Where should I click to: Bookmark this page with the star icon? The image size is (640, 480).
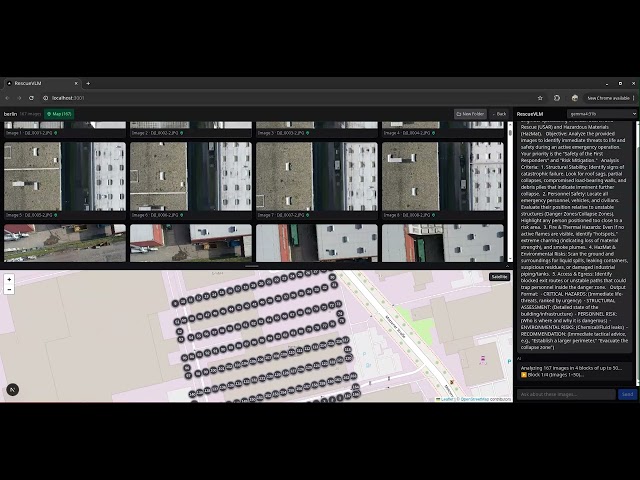pyautogui.click(x=540, y=98)
